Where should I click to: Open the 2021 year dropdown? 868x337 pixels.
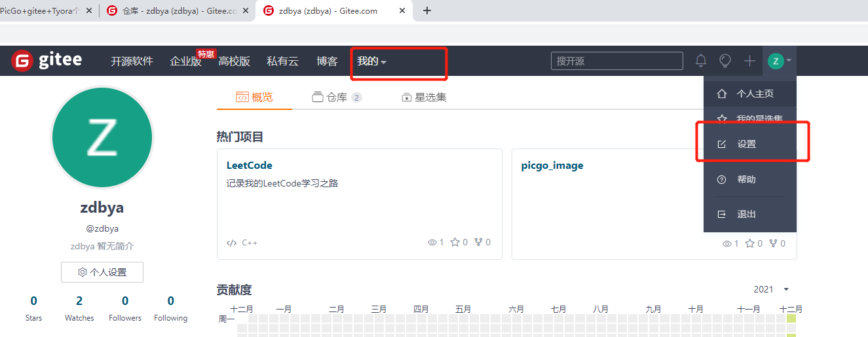771,289
